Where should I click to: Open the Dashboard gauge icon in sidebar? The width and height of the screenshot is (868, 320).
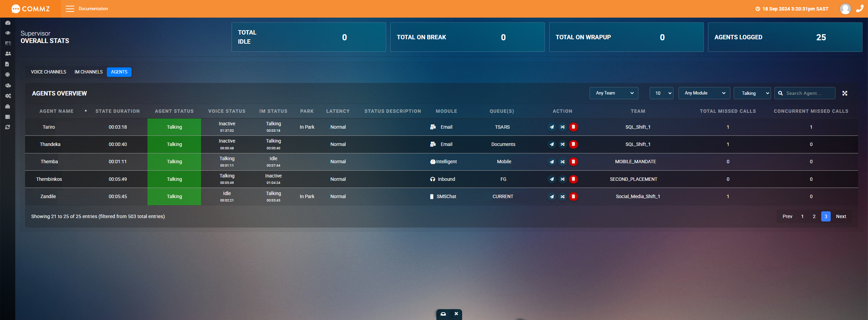[x=8, y=23]
